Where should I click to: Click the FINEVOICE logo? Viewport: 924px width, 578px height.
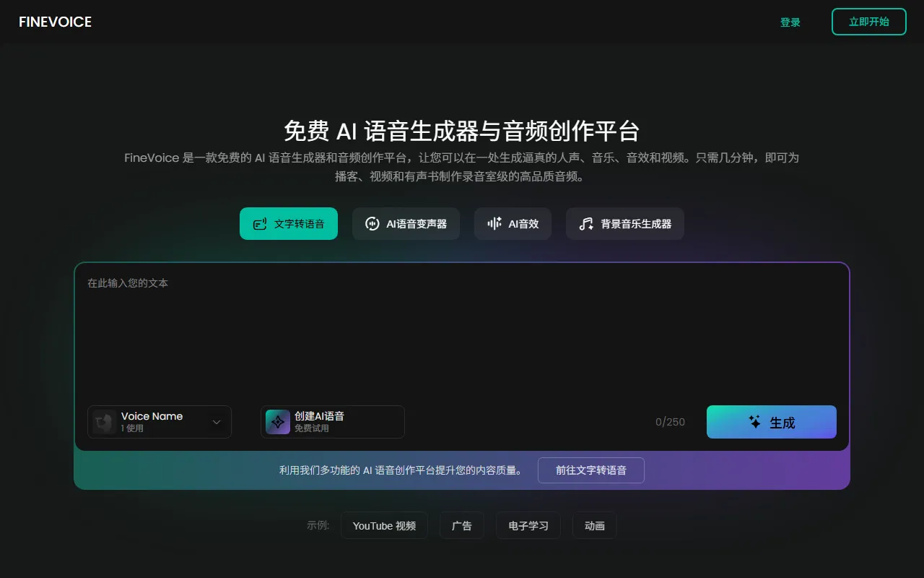click(55, 22)
